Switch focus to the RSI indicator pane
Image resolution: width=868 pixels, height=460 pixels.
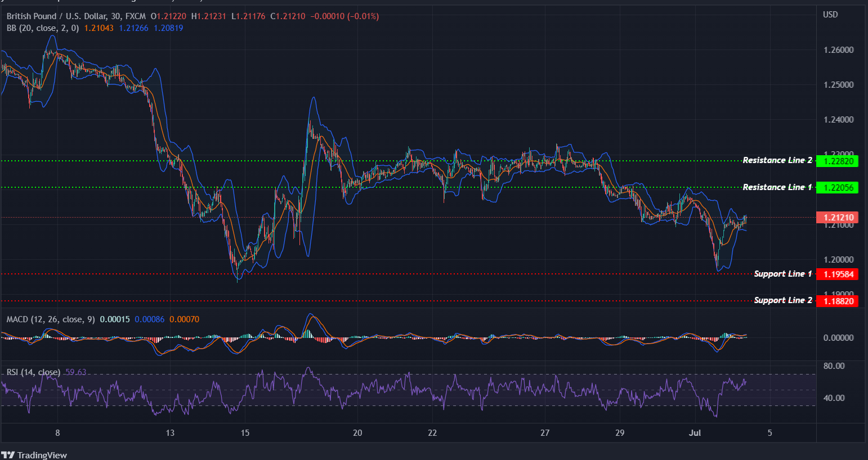(394, 394)
